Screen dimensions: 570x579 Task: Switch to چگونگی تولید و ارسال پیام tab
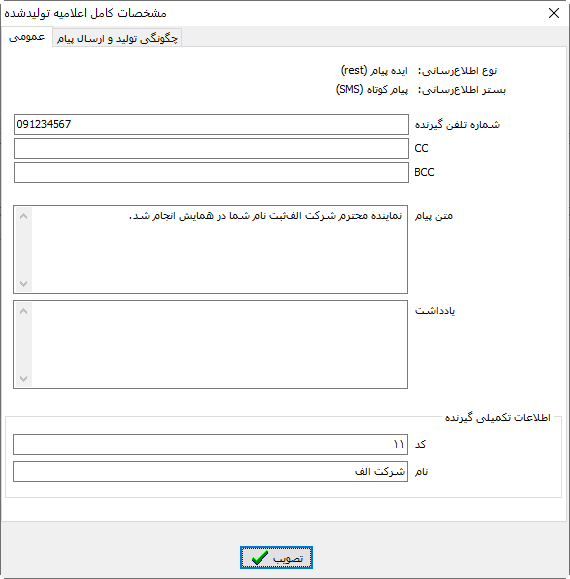pos(117,38)
